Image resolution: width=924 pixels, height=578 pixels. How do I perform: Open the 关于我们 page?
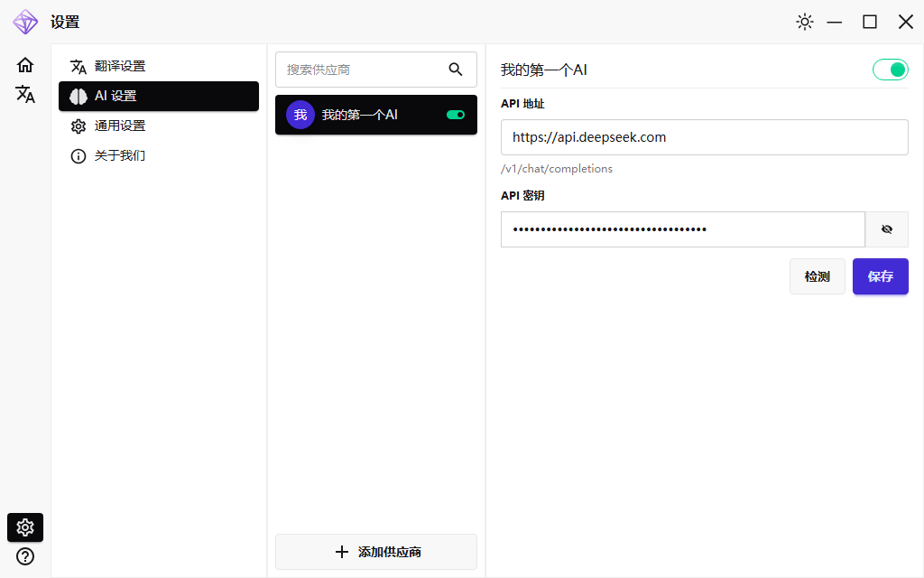(122, 154)
